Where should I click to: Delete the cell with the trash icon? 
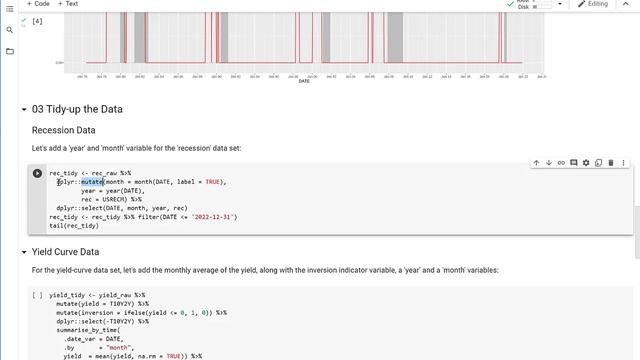coord(611,163)
